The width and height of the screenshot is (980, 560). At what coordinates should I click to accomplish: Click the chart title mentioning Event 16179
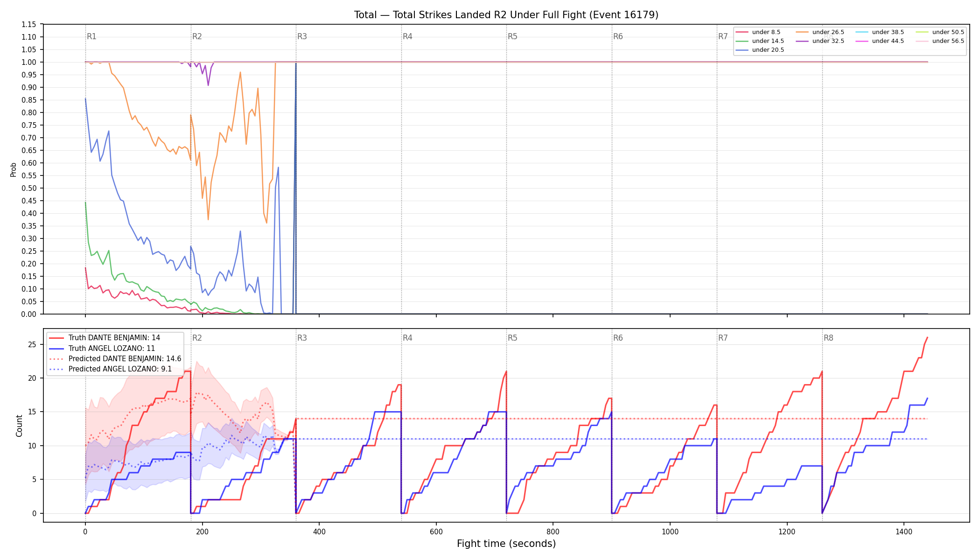coord(506,15)
